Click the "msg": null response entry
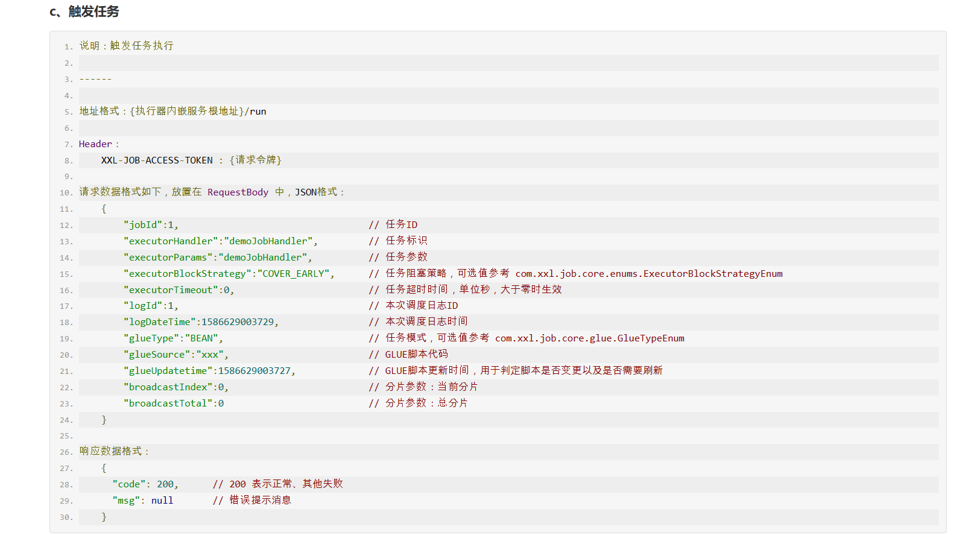 (143, 501)
